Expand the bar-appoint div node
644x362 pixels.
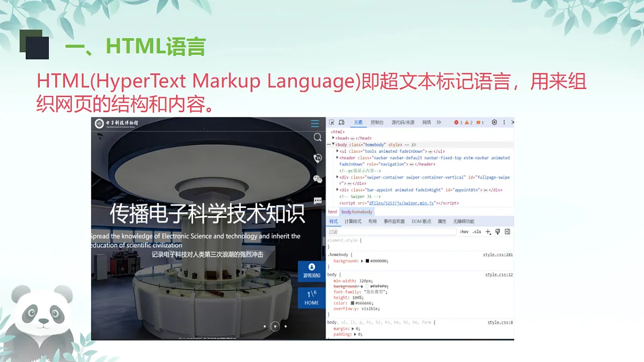click(338, 190)
